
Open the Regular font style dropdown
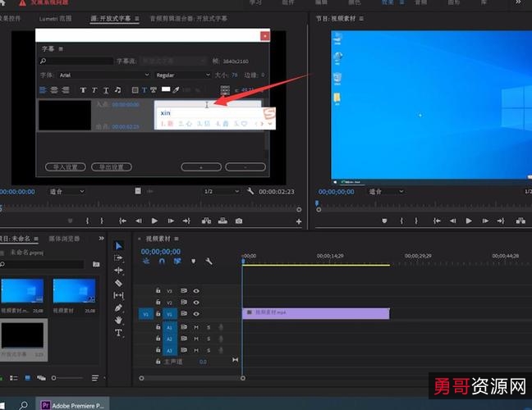[182, 75]
